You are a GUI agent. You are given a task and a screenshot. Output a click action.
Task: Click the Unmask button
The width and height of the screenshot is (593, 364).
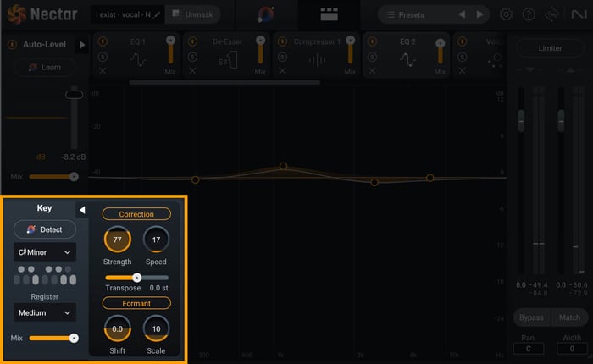pyautogui.click(x=193, y=14)
